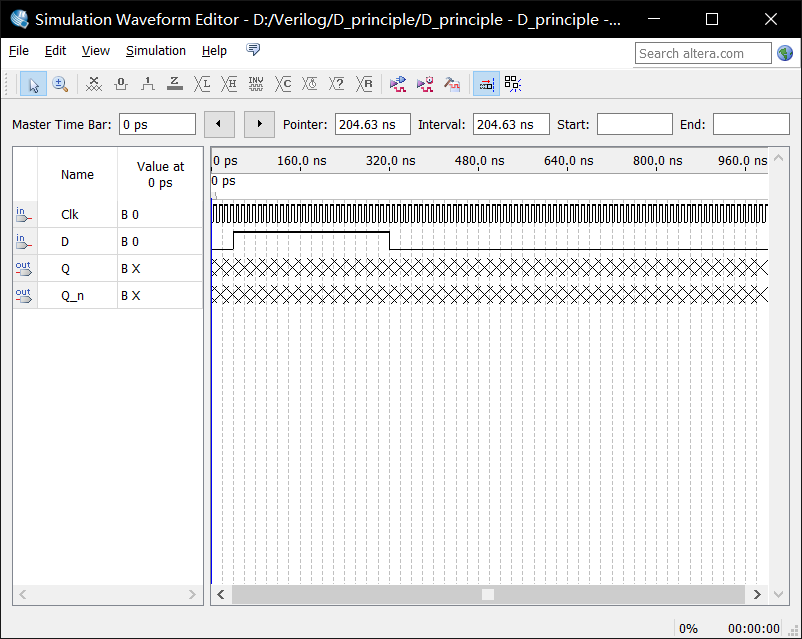This screenshot has height=639, width=802.
Task: Click the Start time field
Action: [634, 124]
